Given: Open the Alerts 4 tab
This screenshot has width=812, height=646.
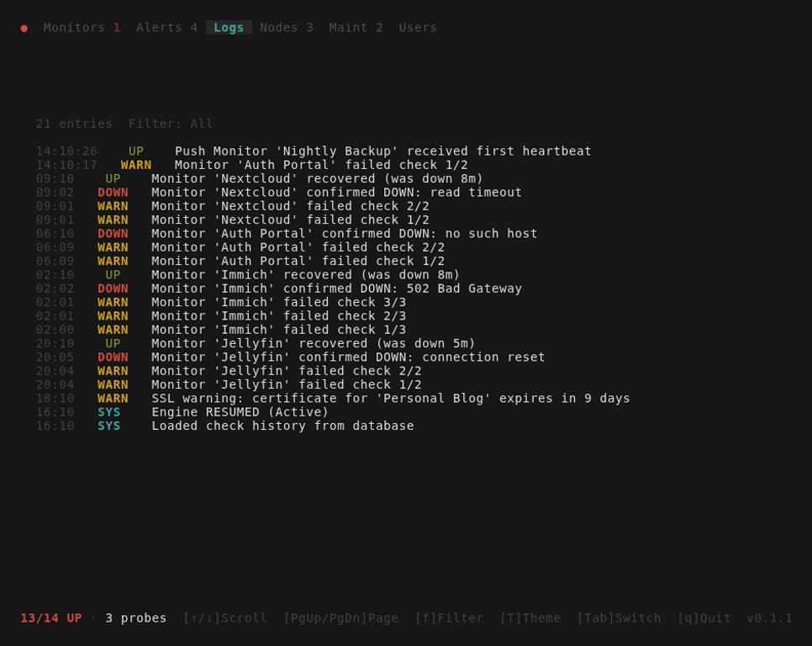Looking at the screenshot, I should pyautogui.click(x=166, y=28).
